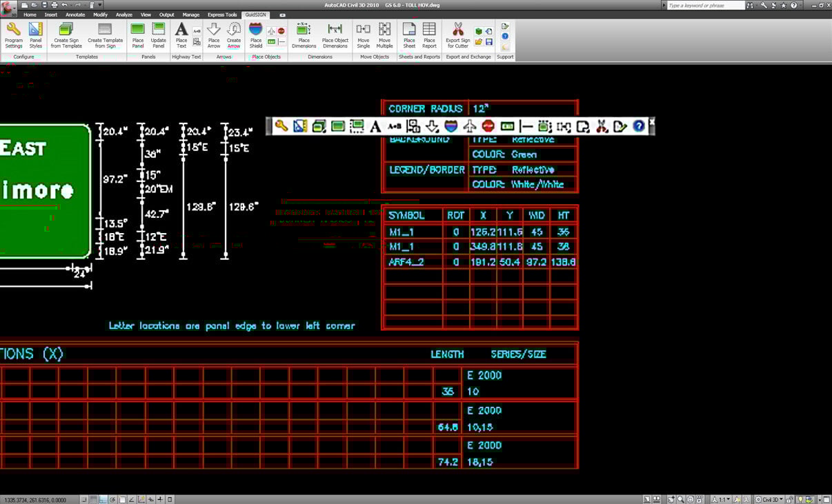Viewport: 832px width, 504px height.
Task: Click the keyword search input field
Action: pos(705,6)
